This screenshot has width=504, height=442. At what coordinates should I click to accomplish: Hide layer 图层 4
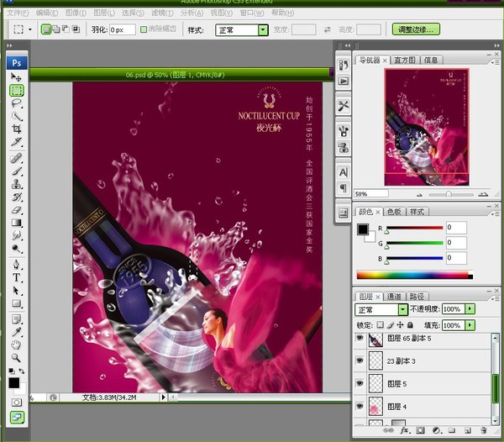[x=360, y=406]
